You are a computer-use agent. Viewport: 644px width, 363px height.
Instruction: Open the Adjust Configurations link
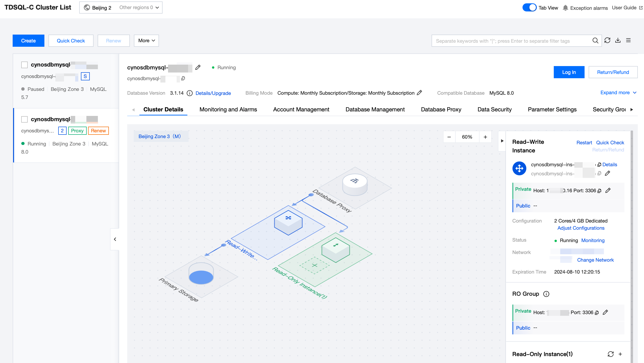coord(581,228)
